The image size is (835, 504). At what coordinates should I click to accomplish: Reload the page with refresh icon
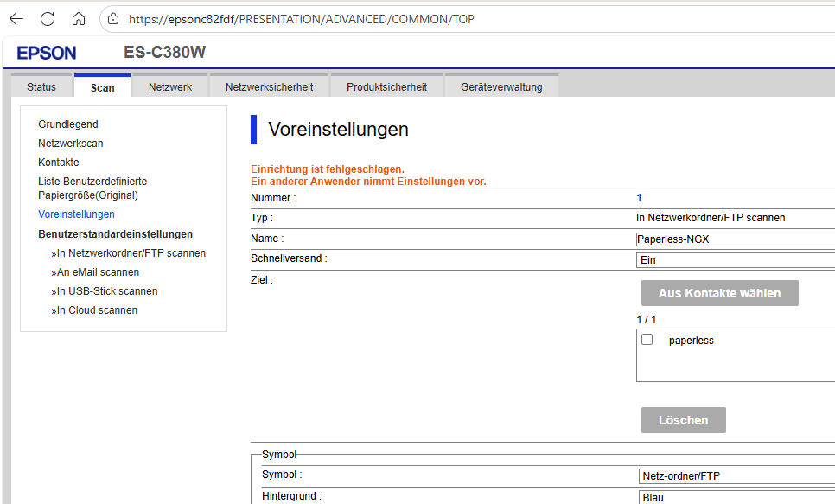(48, 18)
